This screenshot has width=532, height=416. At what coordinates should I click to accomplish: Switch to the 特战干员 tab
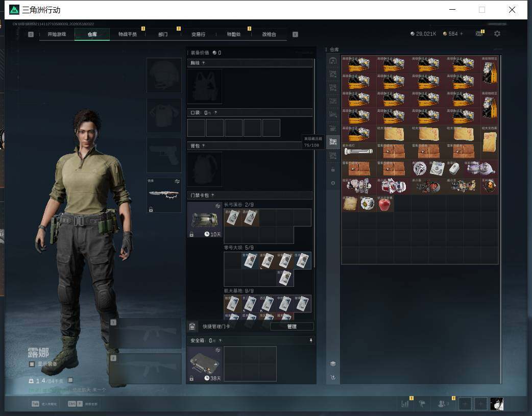pos(128,34)
